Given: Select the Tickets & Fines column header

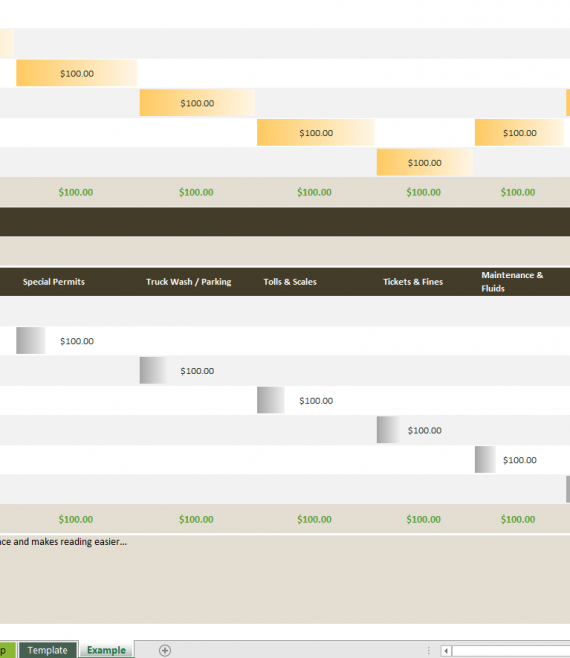Looking at the screenshot, I should (413, 282).
